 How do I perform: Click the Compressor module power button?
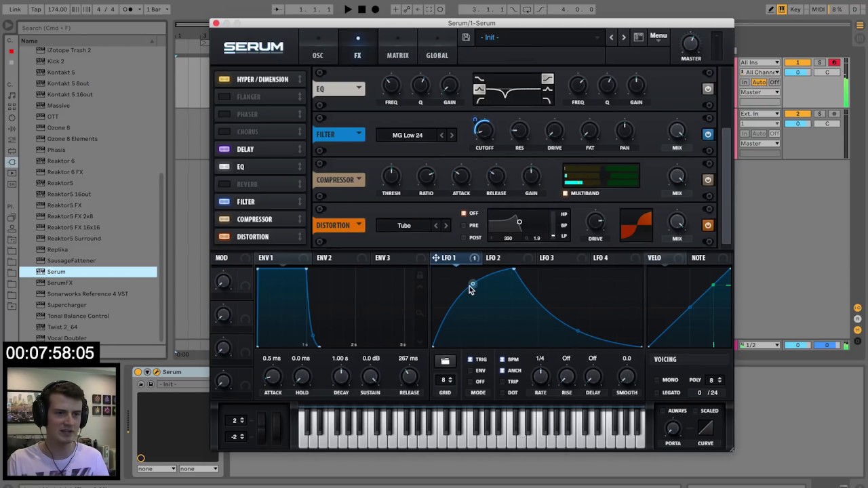(x=707, y=180)
